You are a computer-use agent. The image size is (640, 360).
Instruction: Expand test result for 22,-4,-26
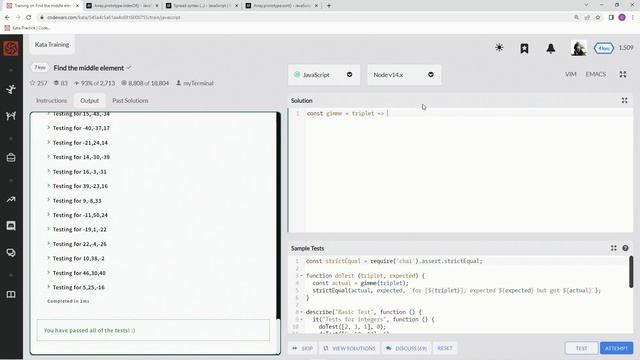[77, 244]
